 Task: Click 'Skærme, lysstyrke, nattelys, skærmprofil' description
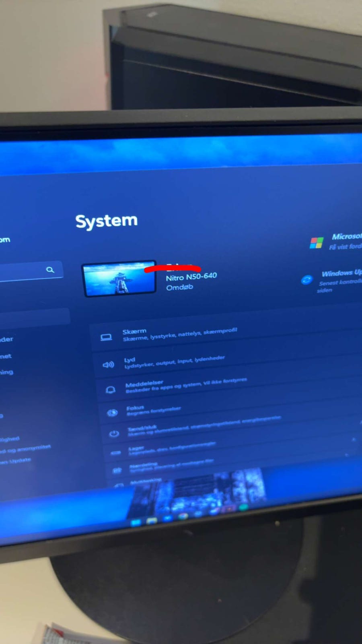tap(180, 335)
